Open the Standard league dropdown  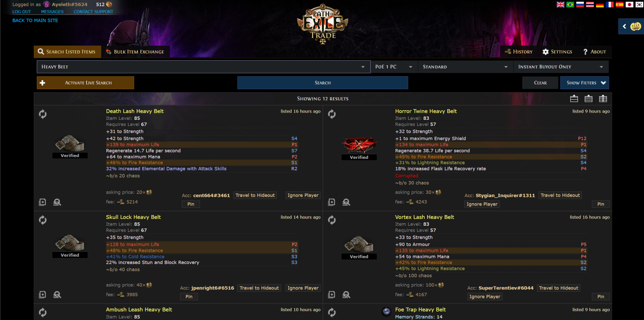[465, 67]
